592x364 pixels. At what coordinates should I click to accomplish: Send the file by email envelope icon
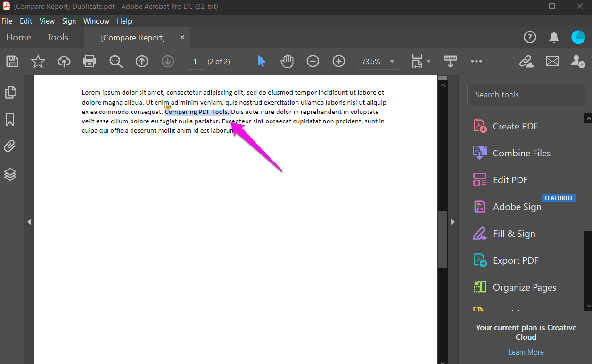point(552,61)
